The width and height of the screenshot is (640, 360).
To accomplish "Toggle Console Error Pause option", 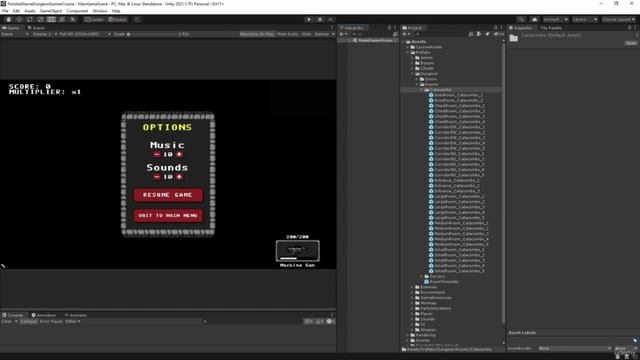I will (51, 322).
